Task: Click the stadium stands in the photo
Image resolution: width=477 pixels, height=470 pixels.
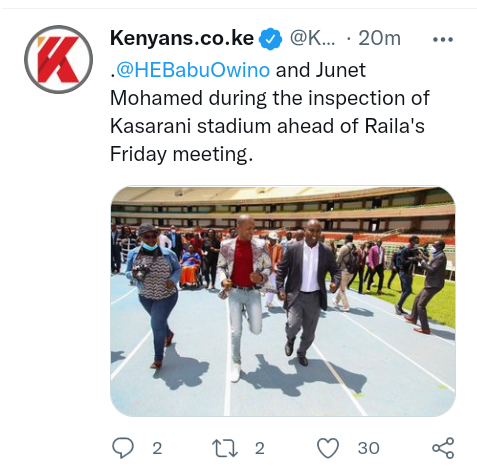Action: pos(283,208)
